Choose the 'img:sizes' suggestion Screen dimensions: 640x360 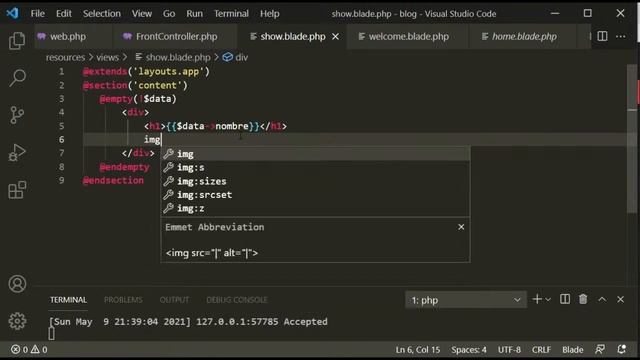(x=315, y=181)
